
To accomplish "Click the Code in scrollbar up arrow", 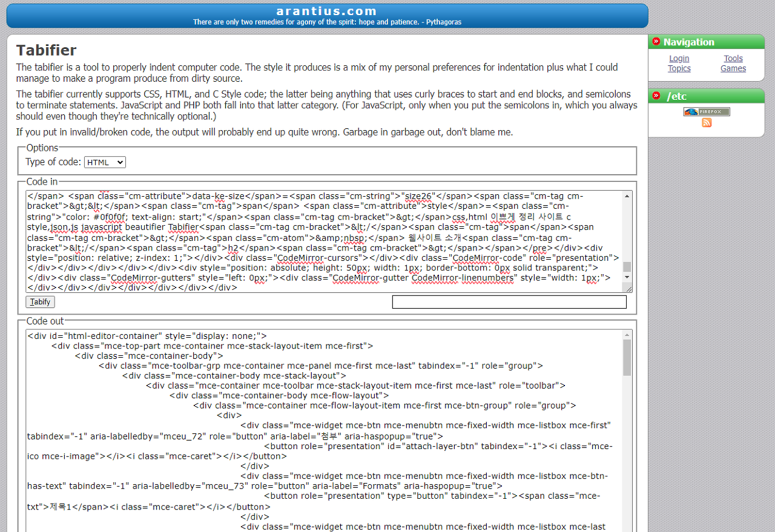I will [627, 196].
